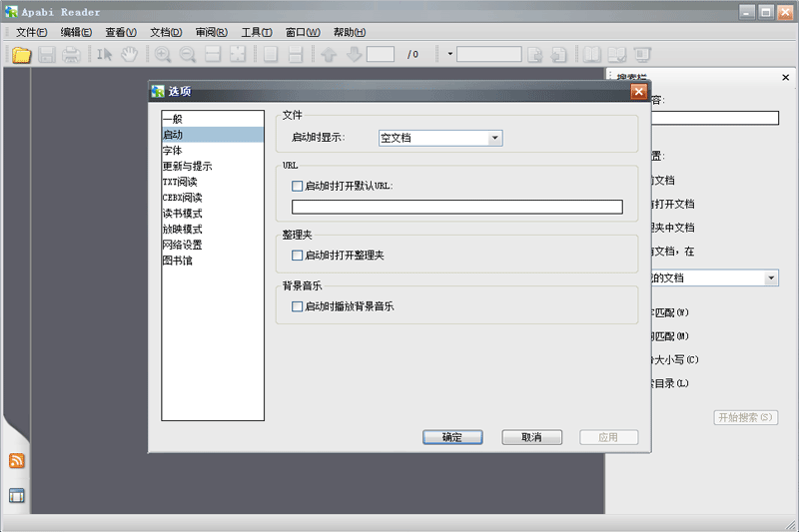
Task: Click the default URL text field
Action: 457,207
